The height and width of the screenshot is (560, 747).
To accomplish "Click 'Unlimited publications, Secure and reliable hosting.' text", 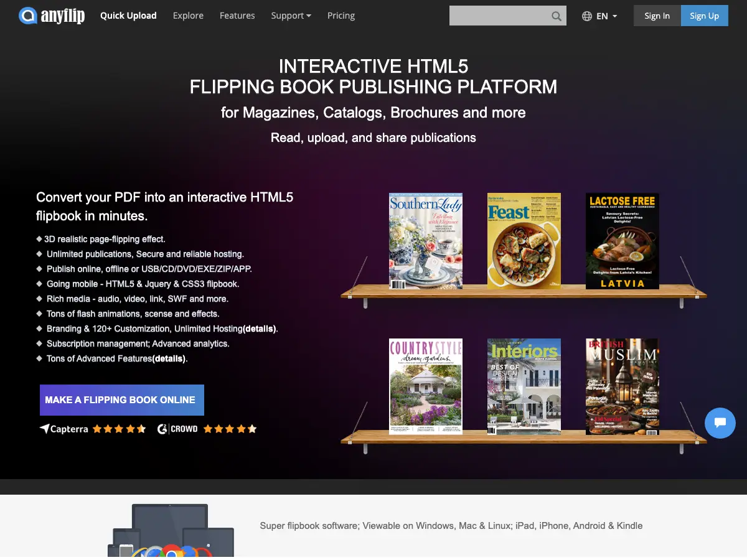I will (145, 254).
